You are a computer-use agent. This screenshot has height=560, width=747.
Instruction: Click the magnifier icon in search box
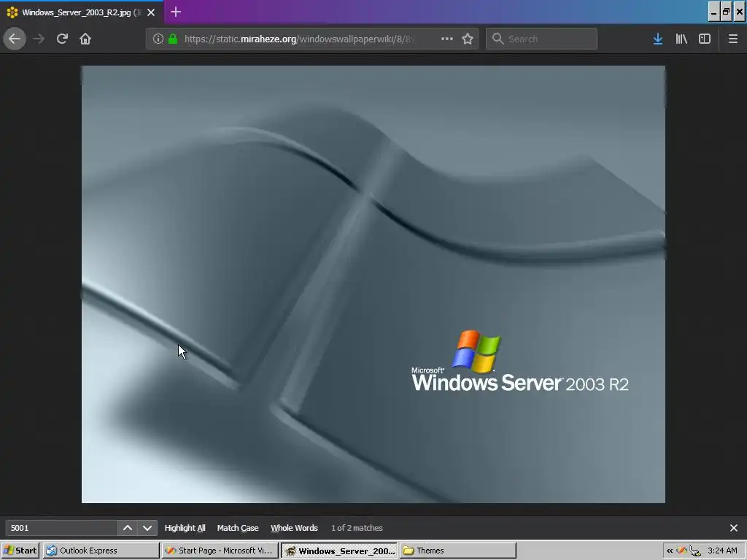[x=498, y=39]
